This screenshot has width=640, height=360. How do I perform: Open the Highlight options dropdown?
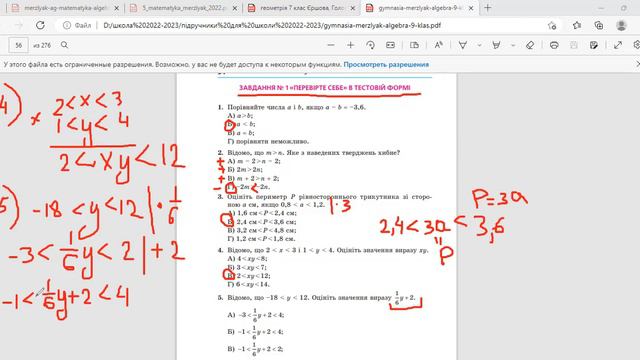tap(513, 45)
